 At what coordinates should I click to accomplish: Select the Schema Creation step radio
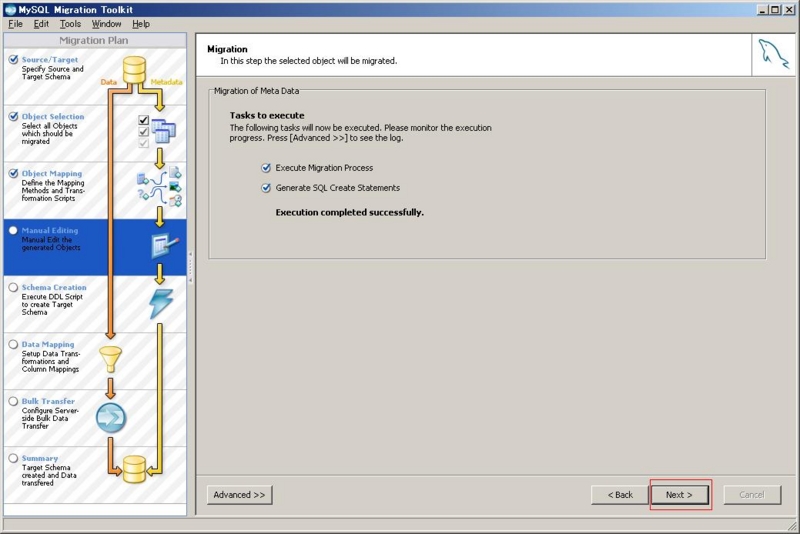13,288
